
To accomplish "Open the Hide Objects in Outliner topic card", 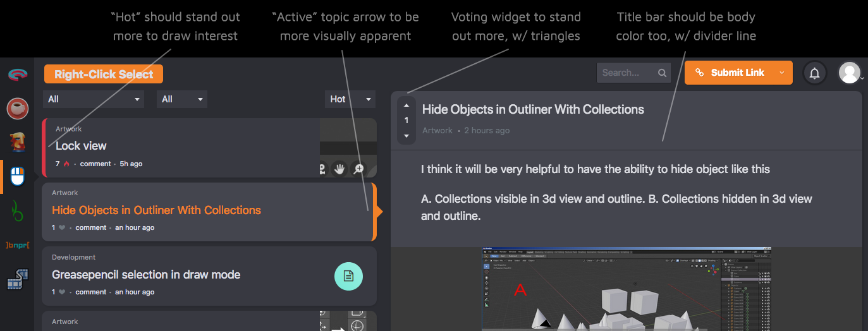I will 208,212.
